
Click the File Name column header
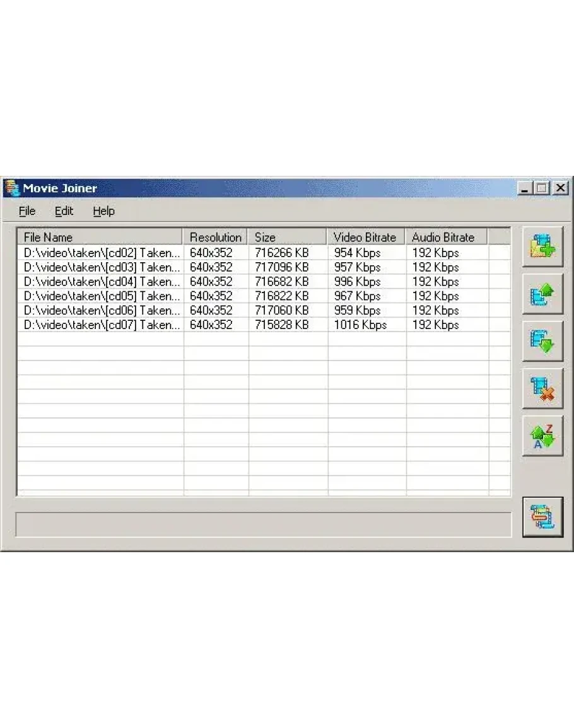pyautogui.click(x=100, y=237)
